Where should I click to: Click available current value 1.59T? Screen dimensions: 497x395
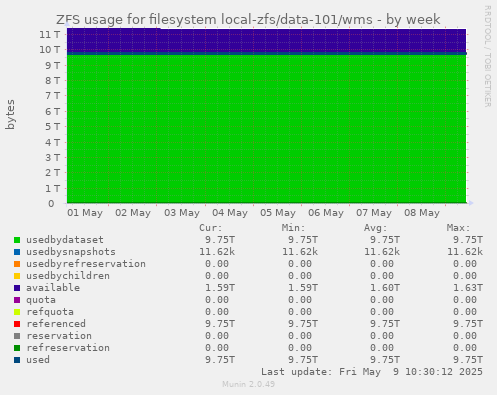(x=220, y=288)
